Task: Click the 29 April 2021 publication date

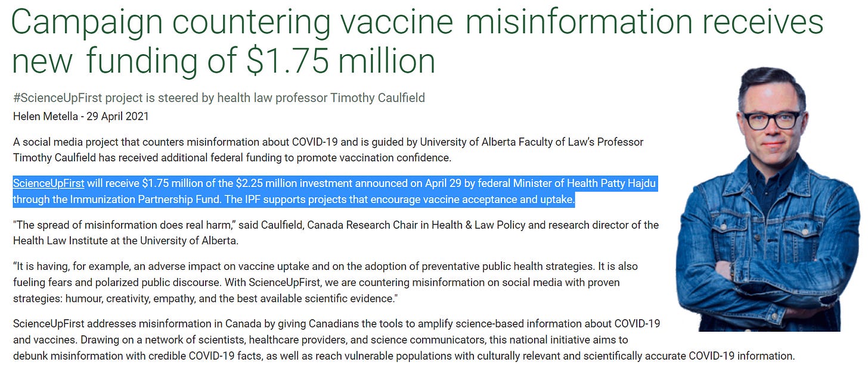Action: 117,116
